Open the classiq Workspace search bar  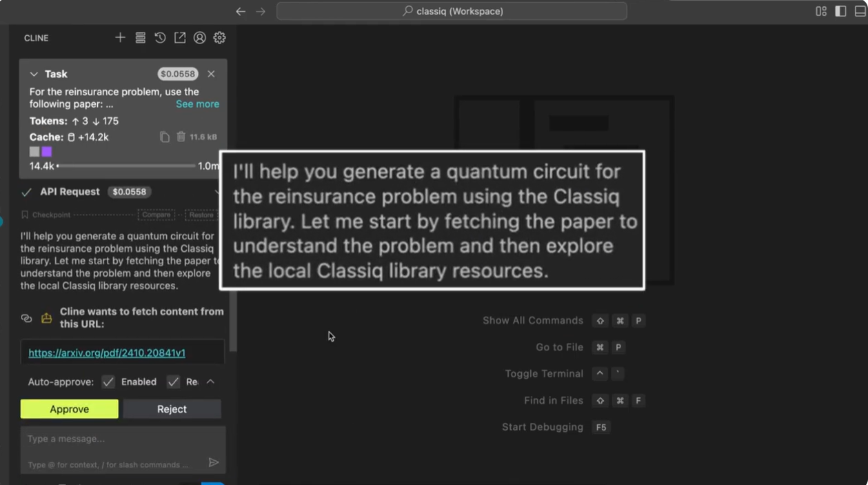point(452,10)
